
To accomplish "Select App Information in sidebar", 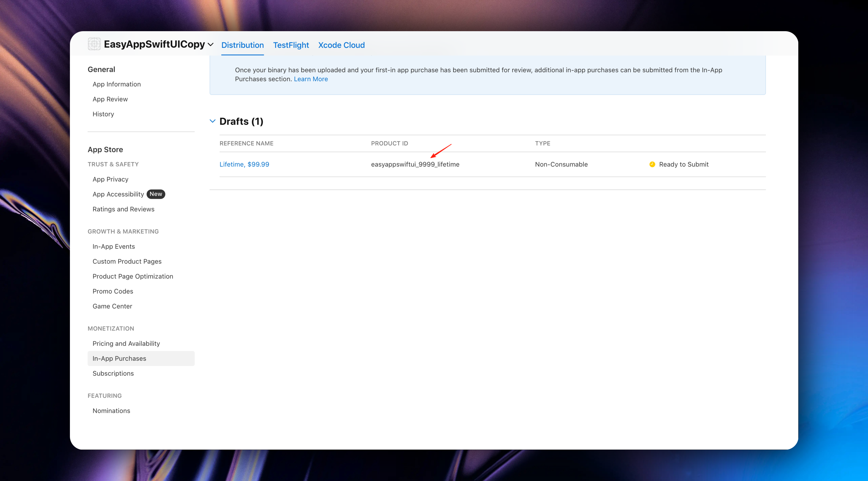I will click(117, 84).
